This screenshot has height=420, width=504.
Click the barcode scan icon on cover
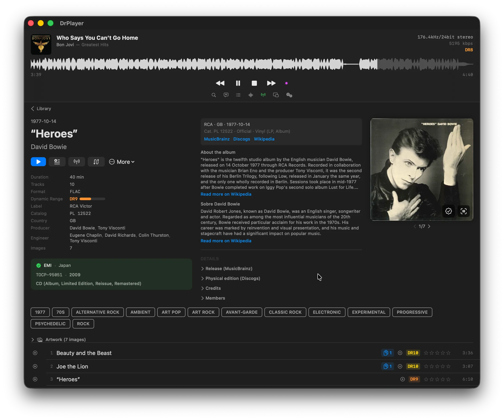(464, 211)
